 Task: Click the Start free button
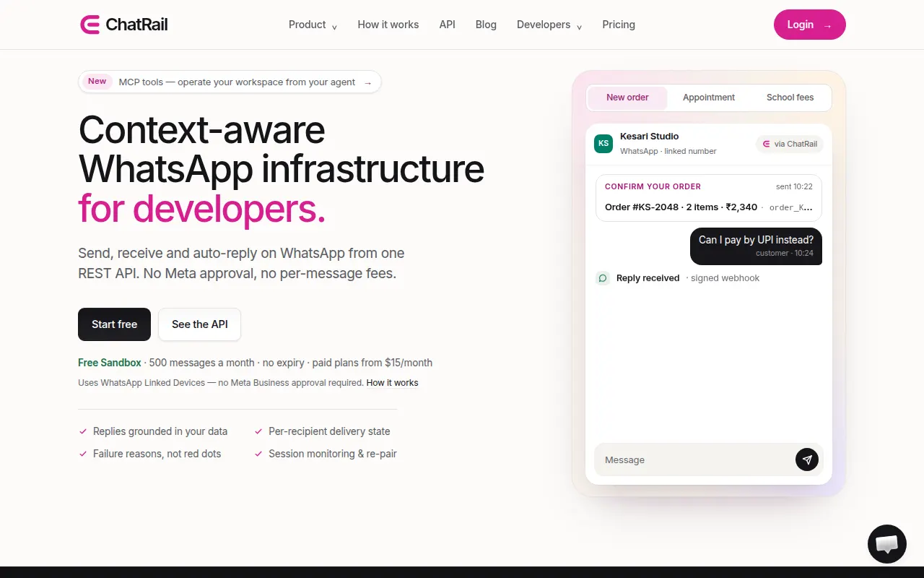pos(114,324)
